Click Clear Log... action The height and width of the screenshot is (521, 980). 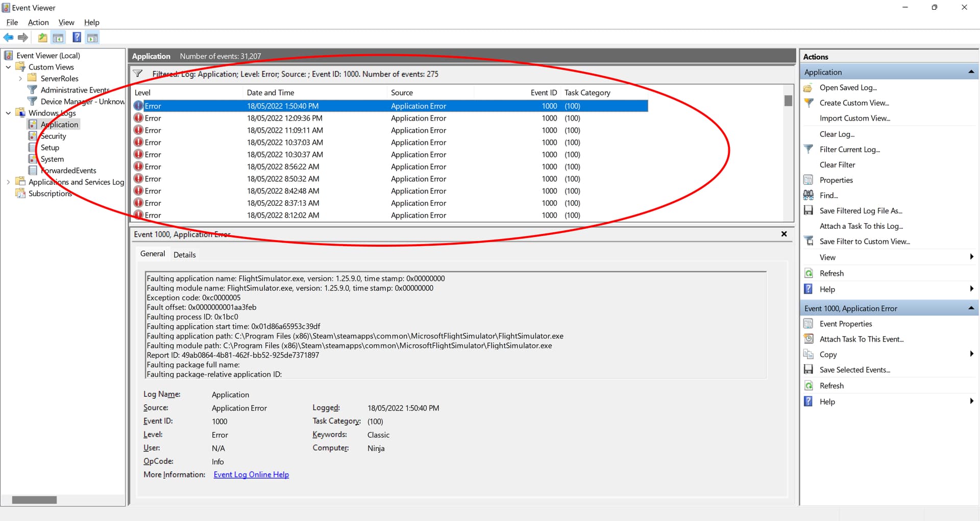click(837, 134)
